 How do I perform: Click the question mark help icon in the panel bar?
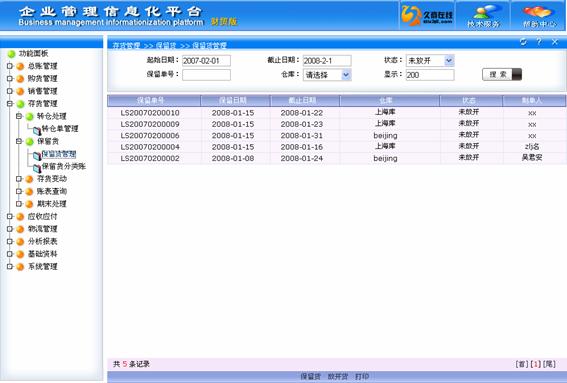click(x=539, y=42)
